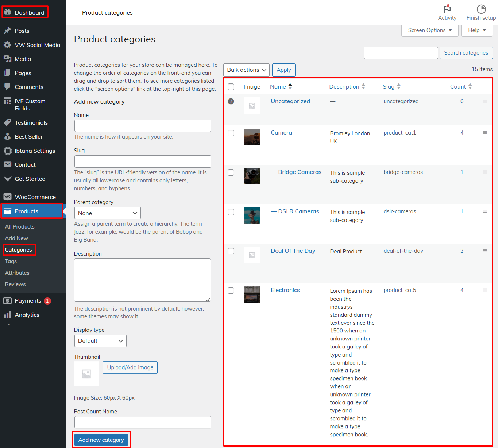The image size is (498, 448).
Task: Go to Attributes under Products menu
Action: [17, 273]
